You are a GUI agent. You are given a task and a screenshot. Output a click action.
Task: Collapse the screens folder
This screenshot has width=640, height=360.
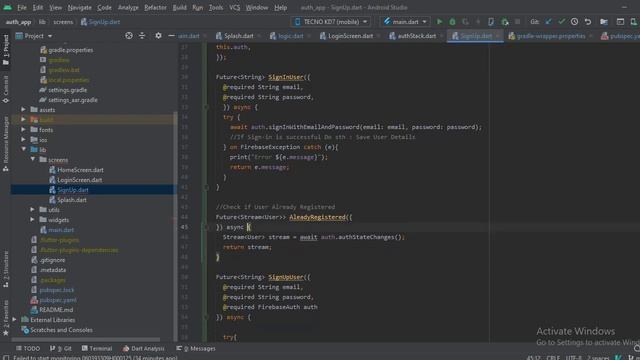coord(33,160)
